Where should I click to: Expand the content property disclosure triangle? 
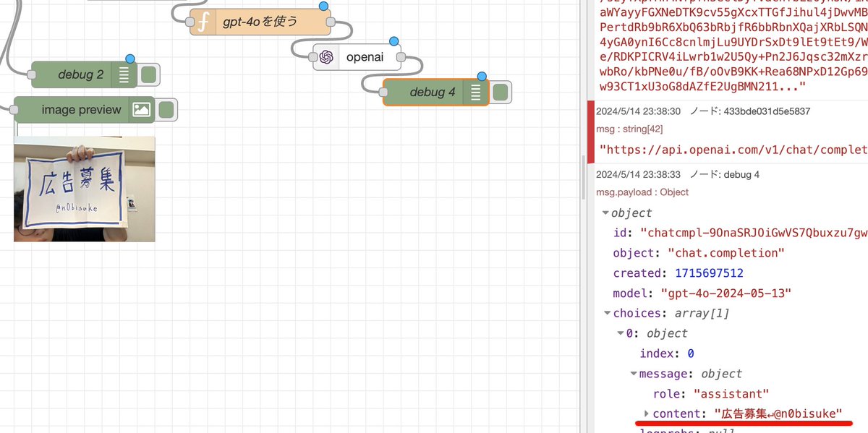coord(646,413)
